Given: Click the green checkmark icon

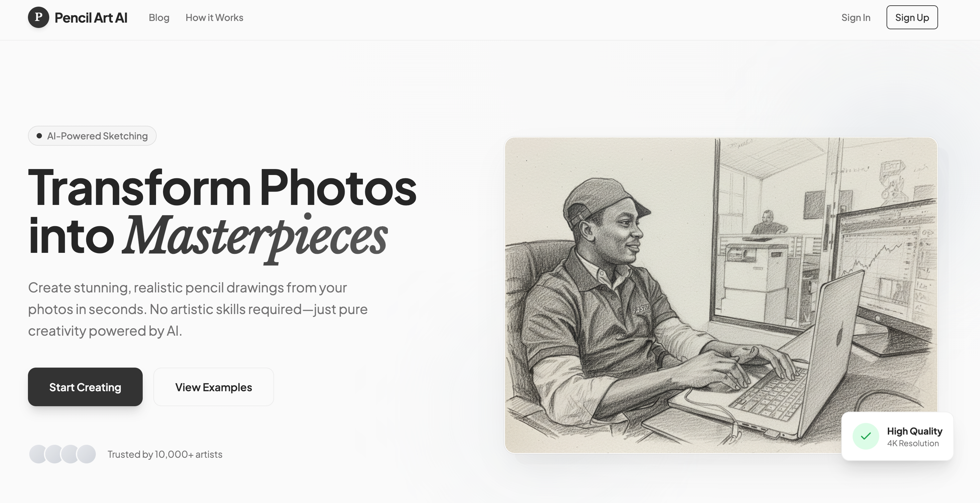Looking at the screenshot, I should [x=866, y=436].
